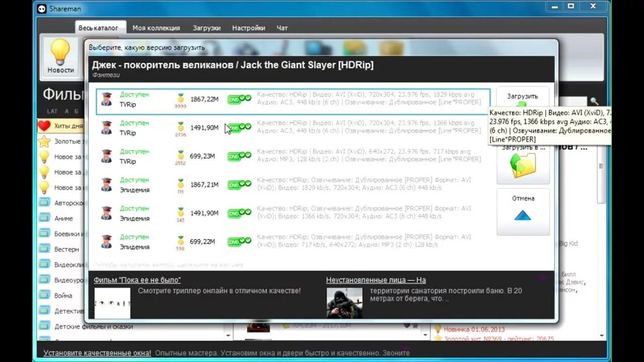Open Моя коллекция tab
This screenshot has height=362, width=644.
156,28
